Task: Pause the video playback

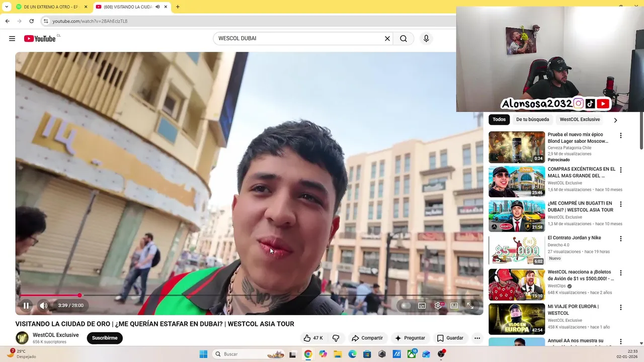Action: coord(26,305)
